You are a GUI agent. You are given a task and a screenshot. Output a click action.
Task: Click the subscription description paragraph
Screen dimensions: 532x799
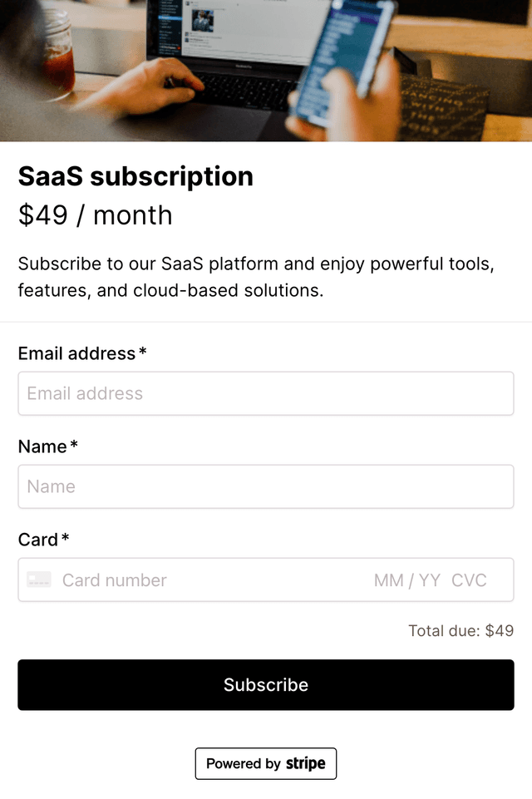[x=256, y=278]
